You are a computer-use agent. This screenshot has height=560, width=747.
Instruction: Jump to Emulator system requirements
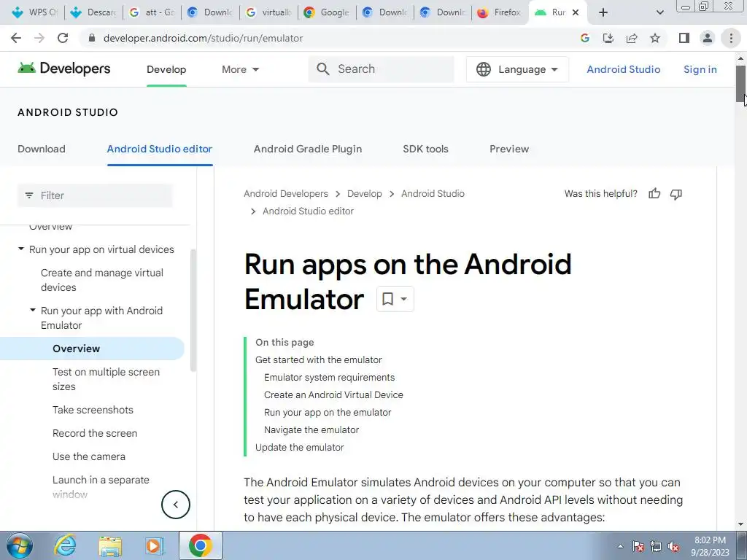point(329,378)
